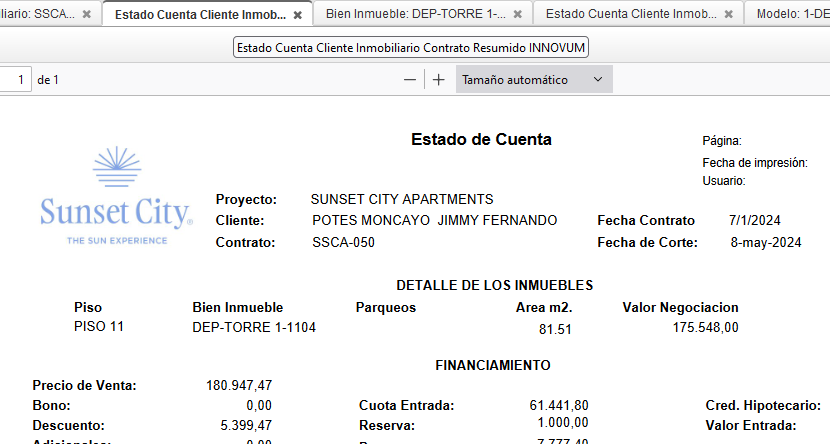The image size is (830, 444).
Task: Click the 'Estado de Cuenta' report heading
Action: [481, 140]
